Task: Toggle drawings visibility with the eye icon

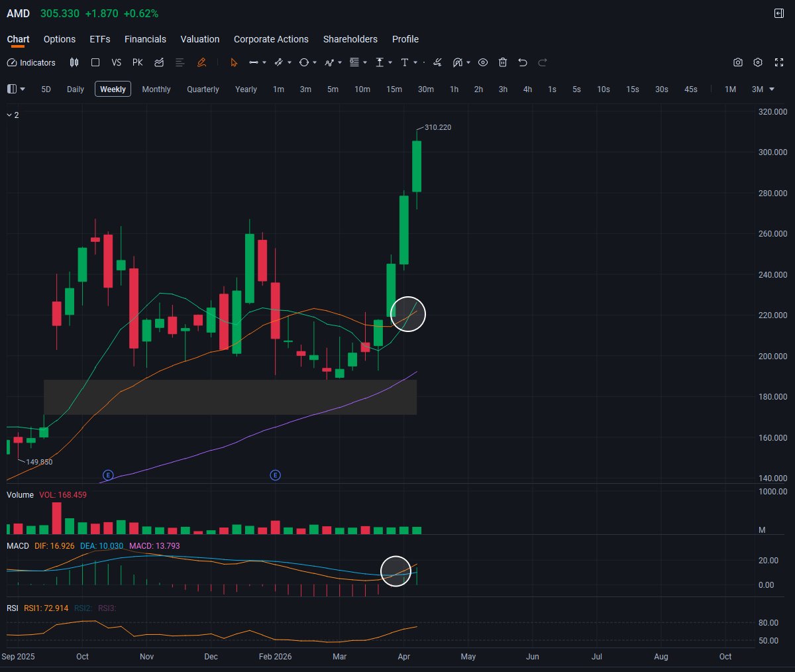Action: [x=483, y=62]
